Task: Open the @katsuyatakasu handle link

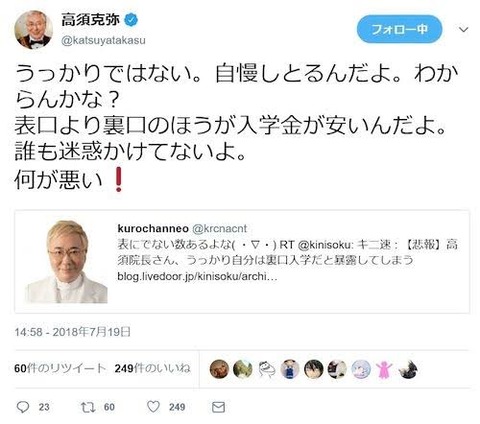Action: coord(103,41)
